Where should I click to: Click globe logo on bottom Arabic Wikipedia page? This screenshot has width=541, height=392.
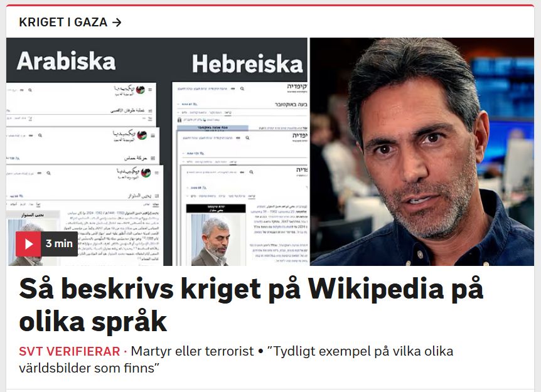146,172
